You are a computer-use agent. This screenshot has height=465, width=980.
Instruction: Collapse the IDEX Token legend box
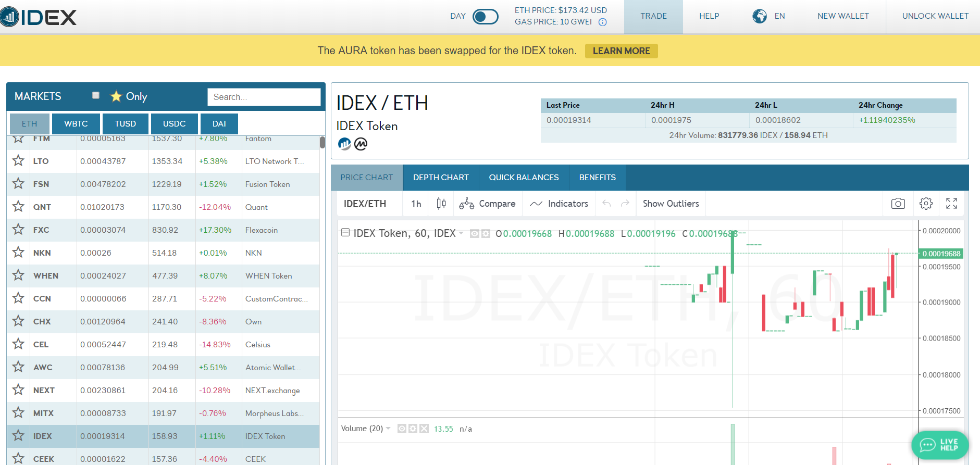pos(345,233)
